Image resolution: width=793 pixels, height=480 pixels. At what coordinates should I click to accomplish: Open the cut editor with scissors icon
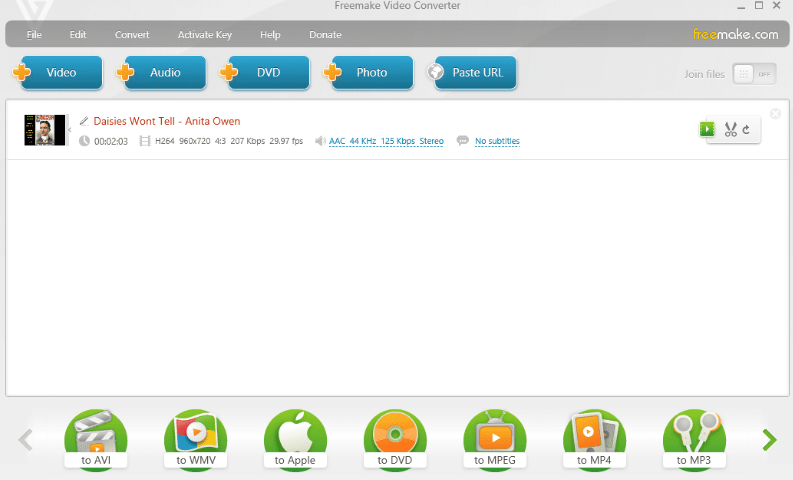point(730,129)
